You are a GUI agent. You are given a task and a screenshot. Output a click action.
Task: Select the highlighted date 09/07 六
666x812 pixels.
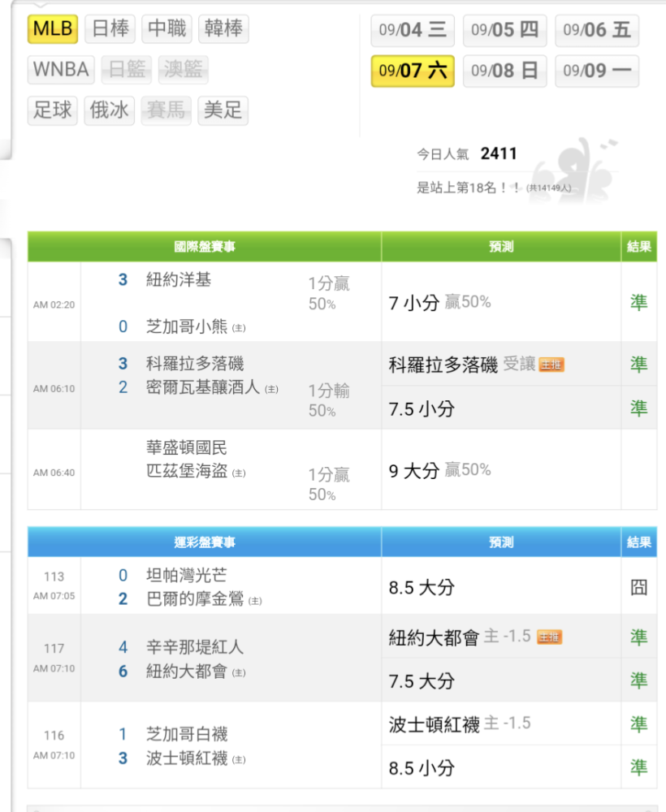[x=413, y=71]
